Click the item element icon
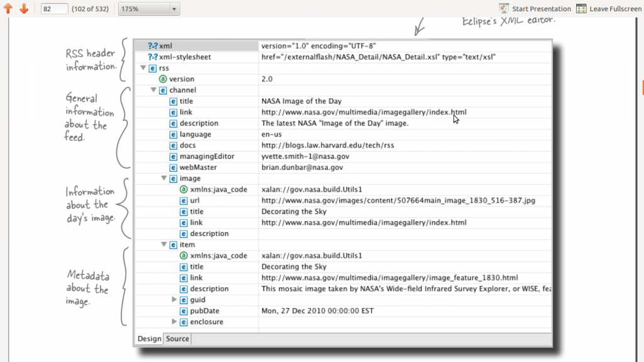The image size is (644, 362). pyautogui.click(x=174, y=245)
